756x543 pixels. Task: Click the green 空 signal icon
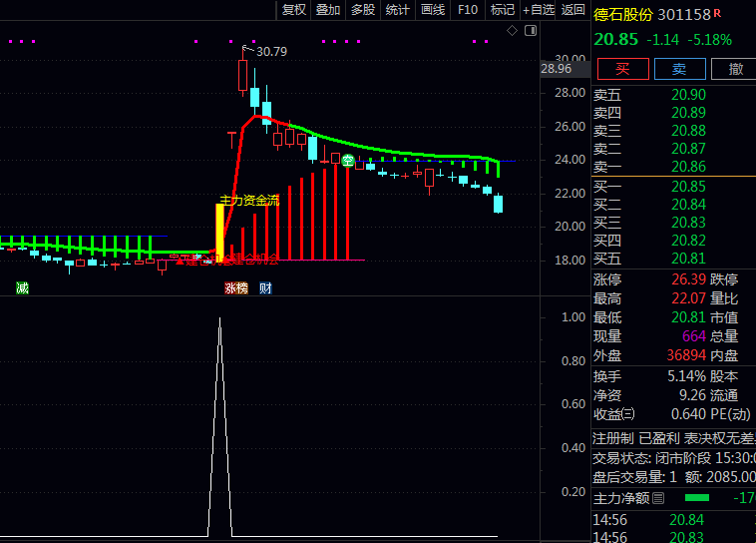(347, 160)
